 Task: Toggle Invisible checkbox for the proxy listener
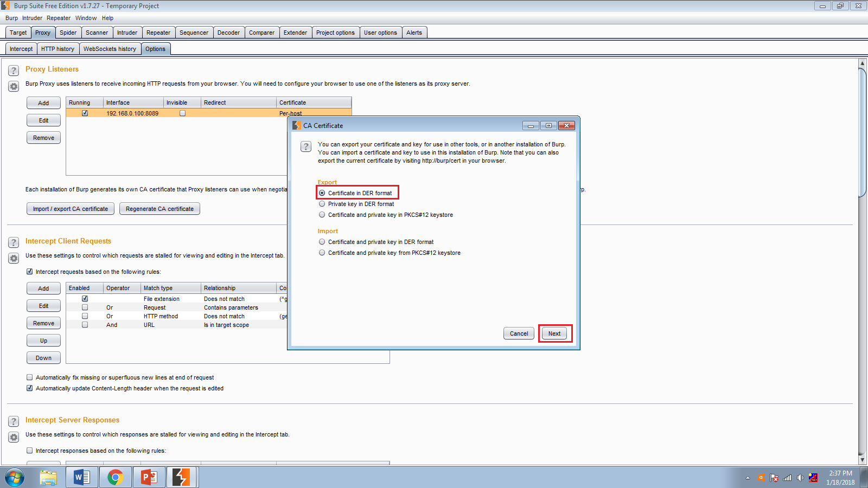pos(182,113)
